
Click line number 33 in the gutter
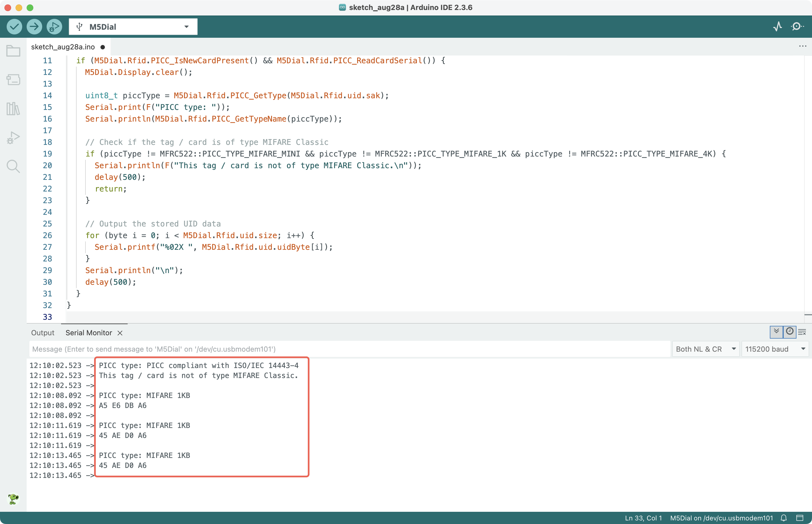(47, 317)
